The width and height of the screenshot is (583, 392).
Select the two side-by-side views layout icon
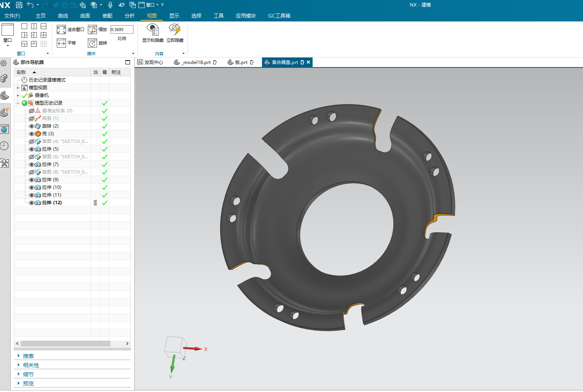34,26
